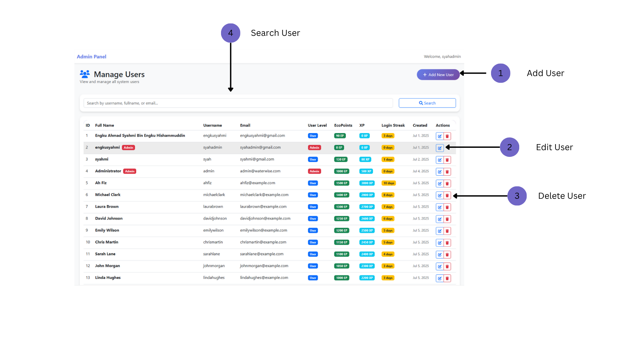Edit user Linda Hughes
The height and width of the screenshot is (362, 644).
[439, 278]
